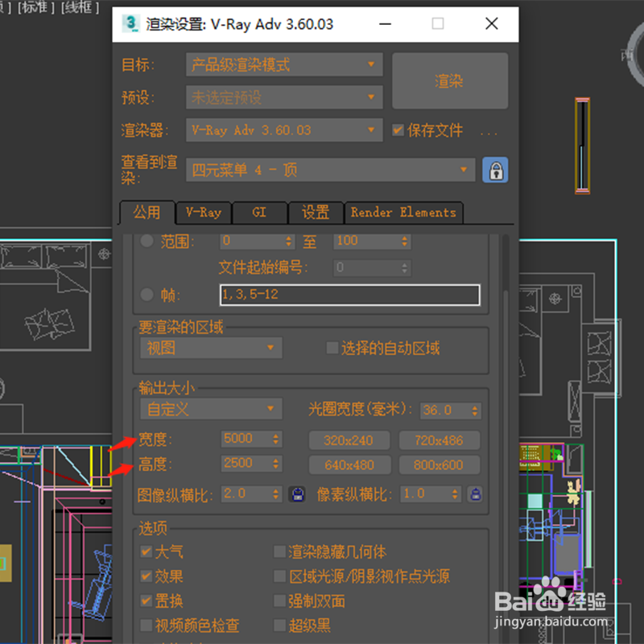Screen dimensions: 644x644
Task: Open the 目标 render mode dropdown
Action: tap(284, 64)
